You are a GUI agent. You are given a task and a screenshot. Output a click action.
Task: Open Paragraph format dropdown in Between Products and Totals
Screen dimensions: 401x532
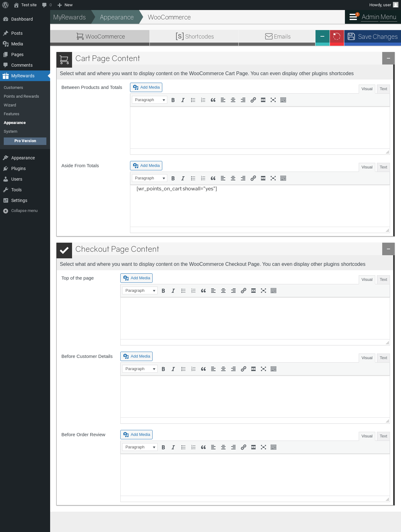click(x=149, y=100)
